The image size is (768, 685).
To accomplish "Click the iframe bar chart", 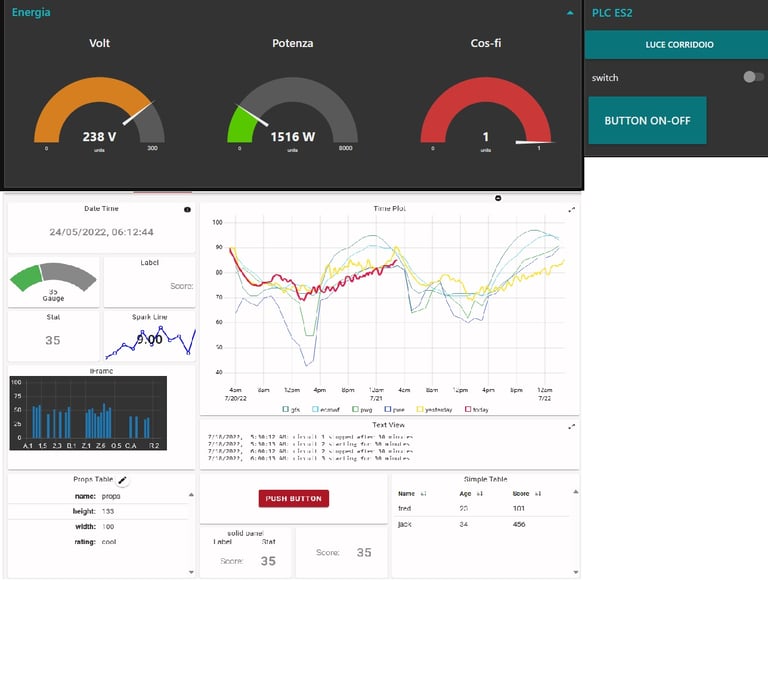I will tap(88, 413).
